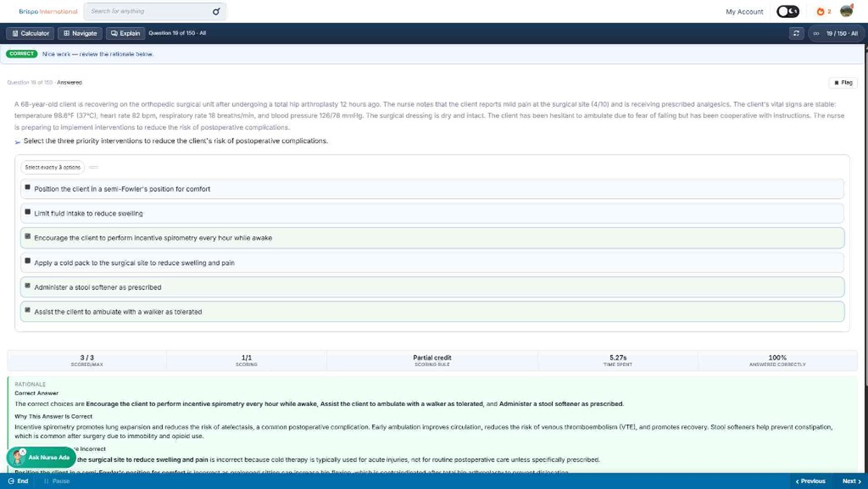This screenshot has width=868, height=489.
Task: Click the green CORRECT badge
Action: [22, 54]
